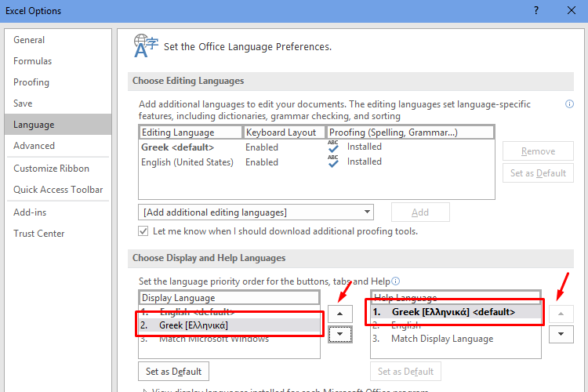Click the proofing check icon for Greek
This screenshot has height=392, width=588.
pos(333,147)
